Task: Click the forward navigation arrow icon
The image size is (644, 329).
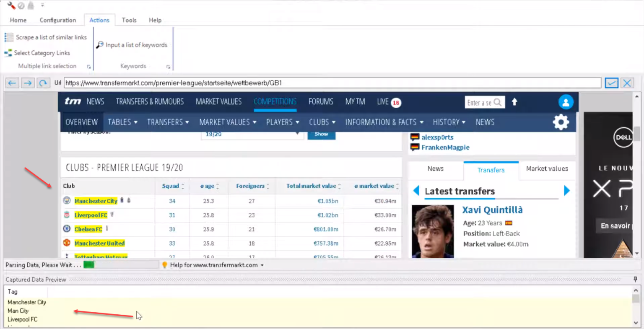Action: 28,83
